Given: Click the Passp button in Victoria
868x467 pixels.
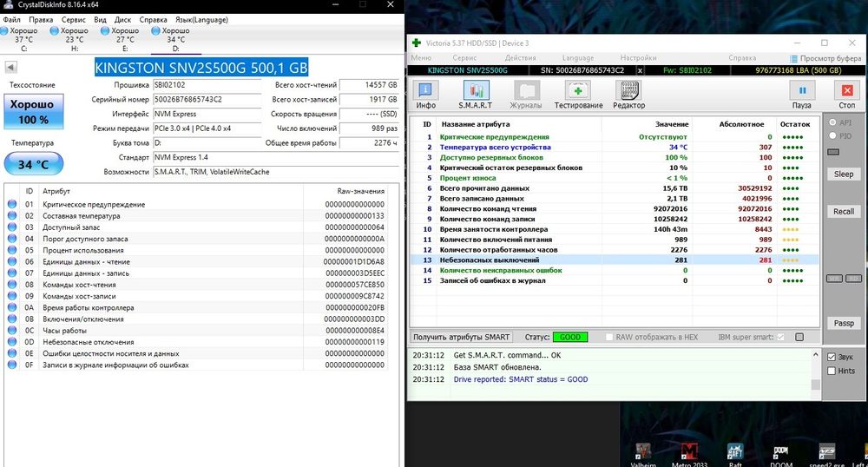Looking at the screenshot, I should (x=844, y=323).
